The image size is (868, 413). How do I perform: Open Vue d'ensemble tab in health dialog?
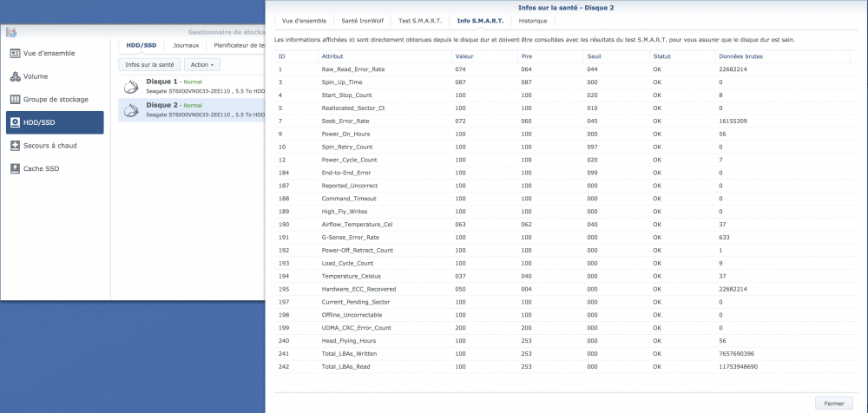304,21
